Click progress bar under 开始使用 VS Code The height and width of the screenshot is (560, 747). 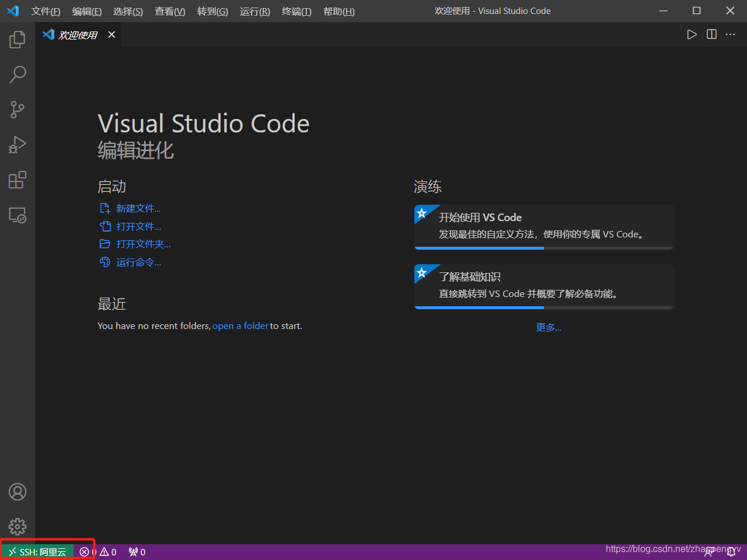(544, 248)
